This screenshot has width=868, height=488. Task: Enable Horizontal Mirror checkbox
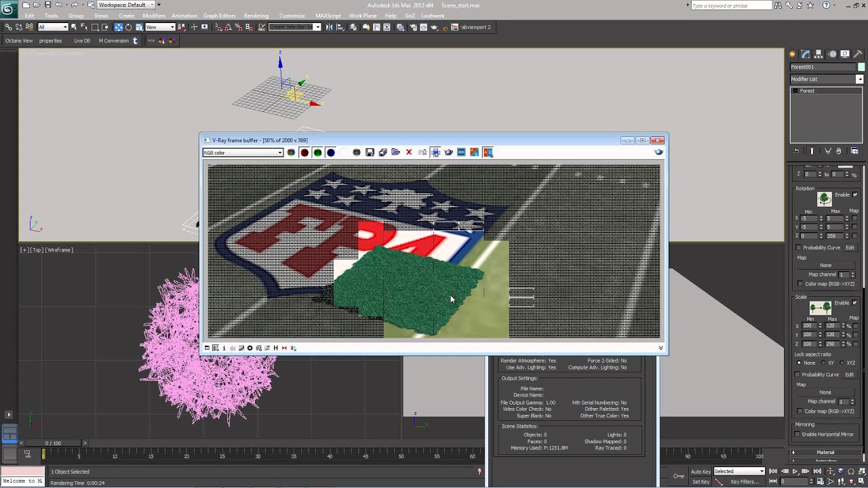tap(799, 434)
